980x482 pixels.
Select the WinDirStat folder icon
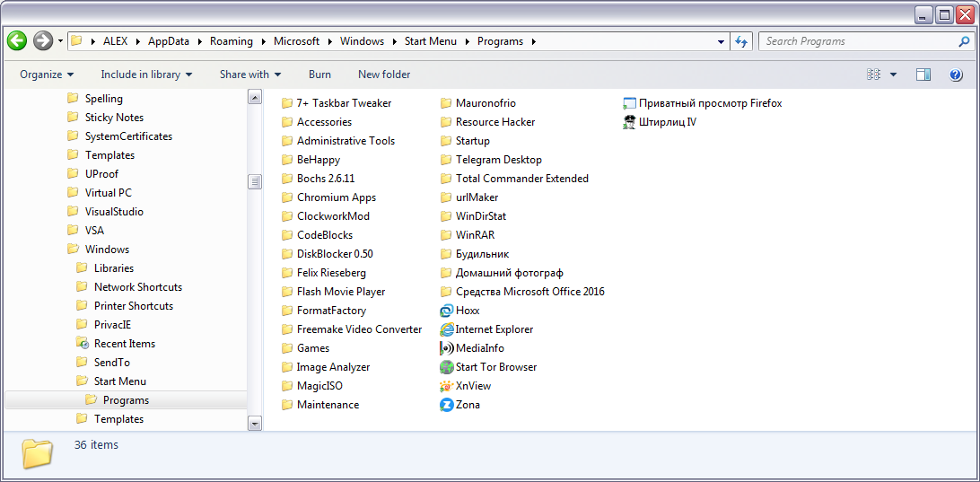pos(446,216)
